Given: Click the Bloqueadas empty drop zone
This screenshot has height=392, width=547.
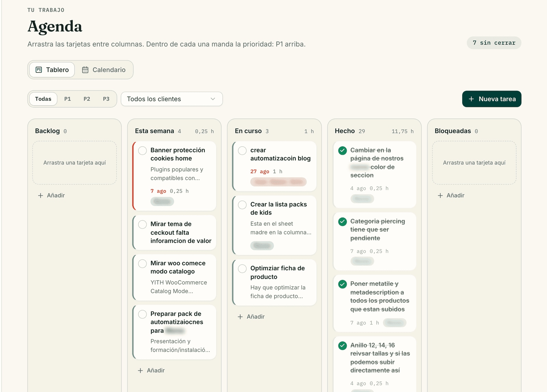Looking at the screenshot, I should pos(474,163).
